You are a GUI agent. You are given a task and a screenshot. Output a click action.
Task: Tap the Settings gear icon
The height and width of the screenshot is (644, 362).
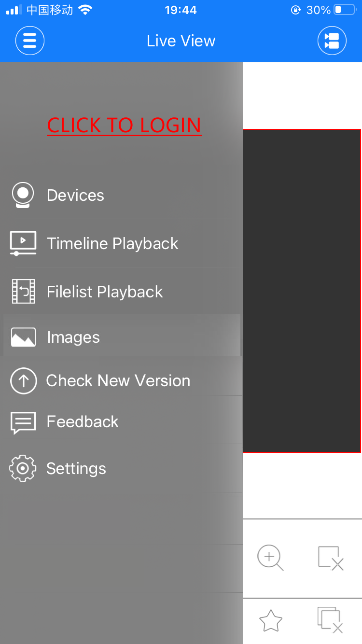coord(23,468)
